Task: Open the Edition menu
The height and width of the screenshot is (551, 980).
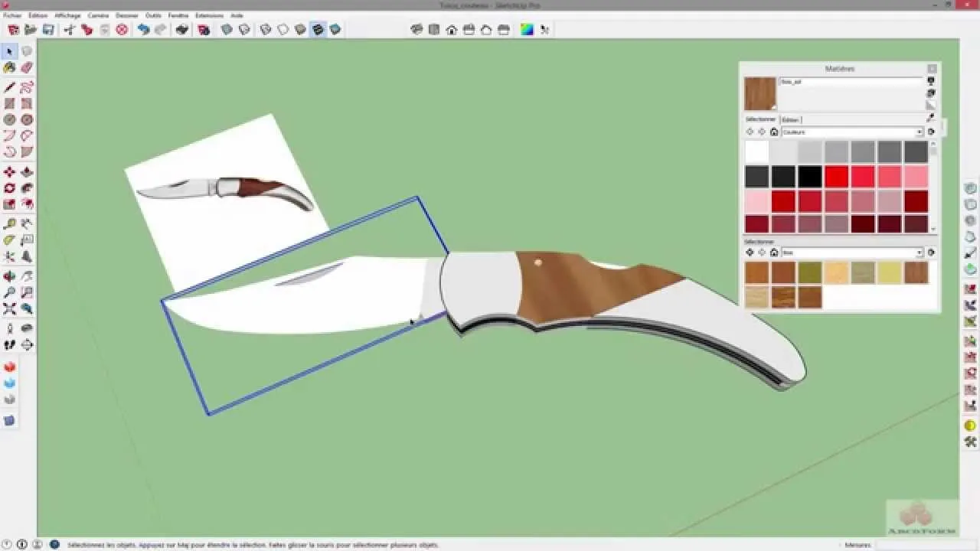Action: (x=38, y=15)
